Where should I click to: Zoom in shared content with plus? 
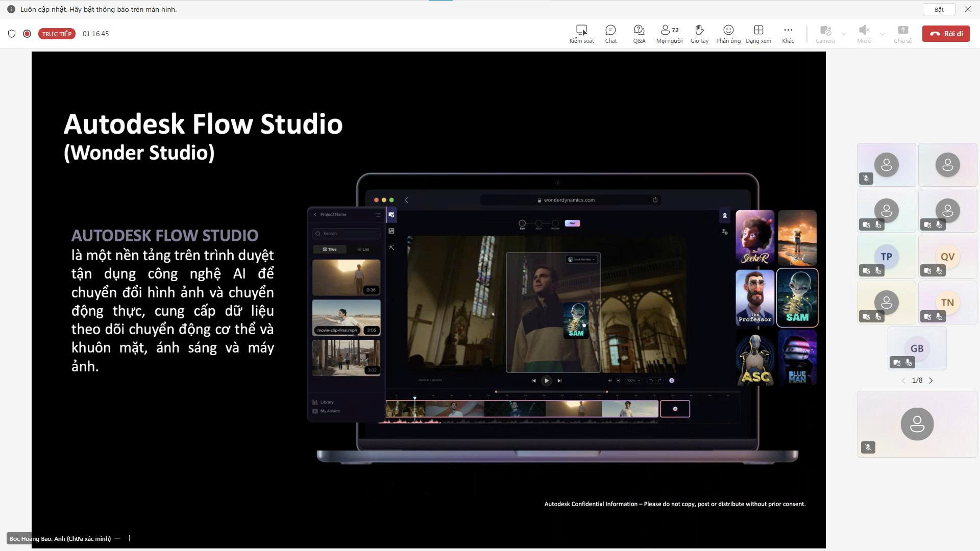[130, 538]
